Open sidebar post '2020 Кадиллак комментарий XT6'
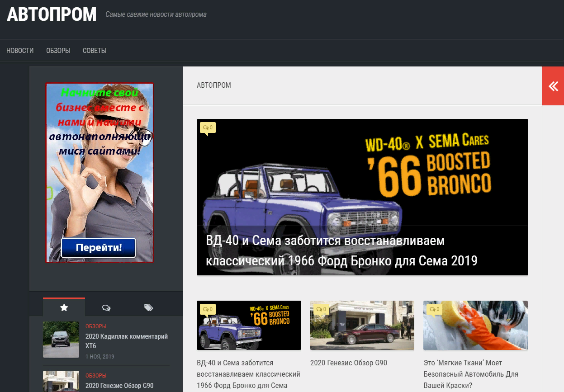564x392 pixels. (x=127, y=341)
